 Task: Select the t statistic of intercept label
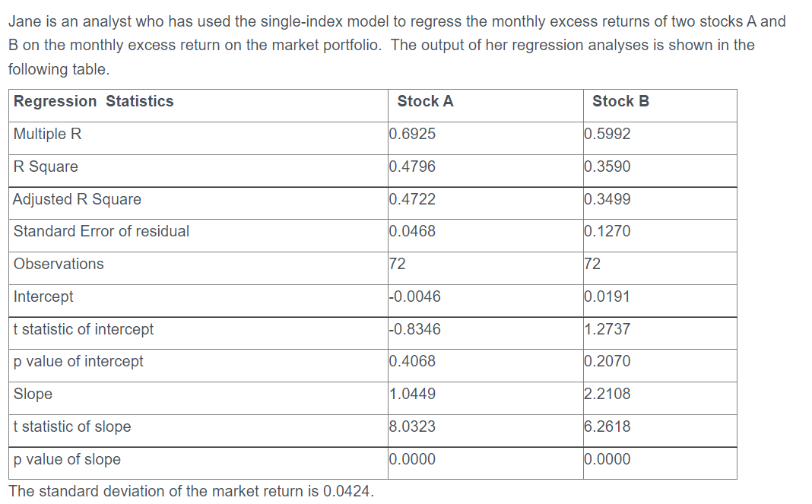[x=84, y=329]
